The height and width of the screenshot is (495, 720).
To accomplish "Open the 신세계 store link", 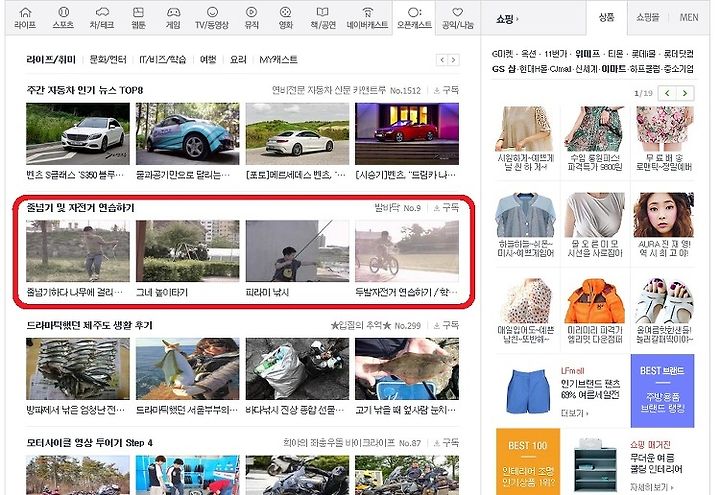I will point(586,69).
